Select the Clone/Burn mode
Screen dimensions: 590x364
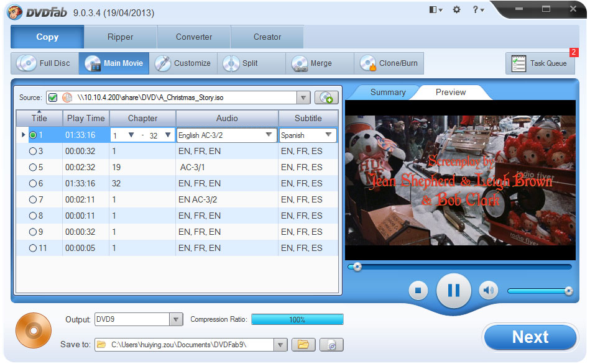(389, 63)
